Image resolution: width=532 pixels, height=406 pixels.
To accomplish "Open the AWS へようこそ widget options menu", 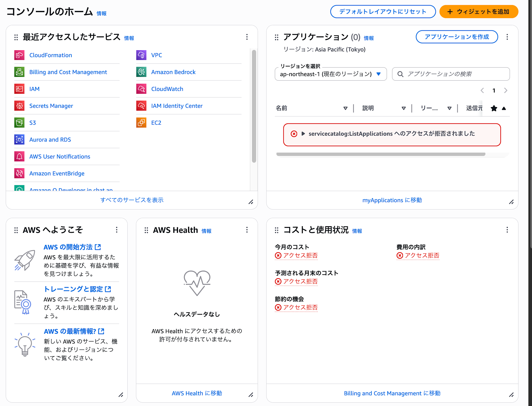I will point(117,230).
